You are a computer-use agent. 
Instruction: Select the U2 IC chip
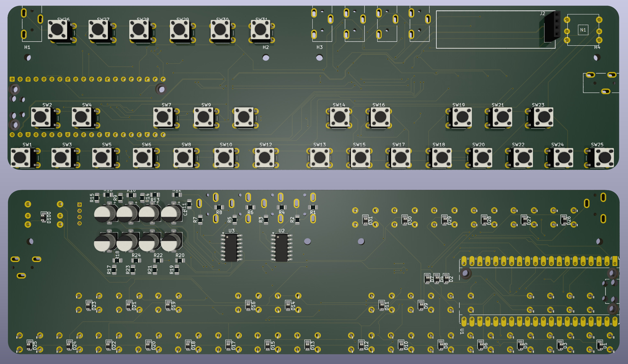pos(281,248)
